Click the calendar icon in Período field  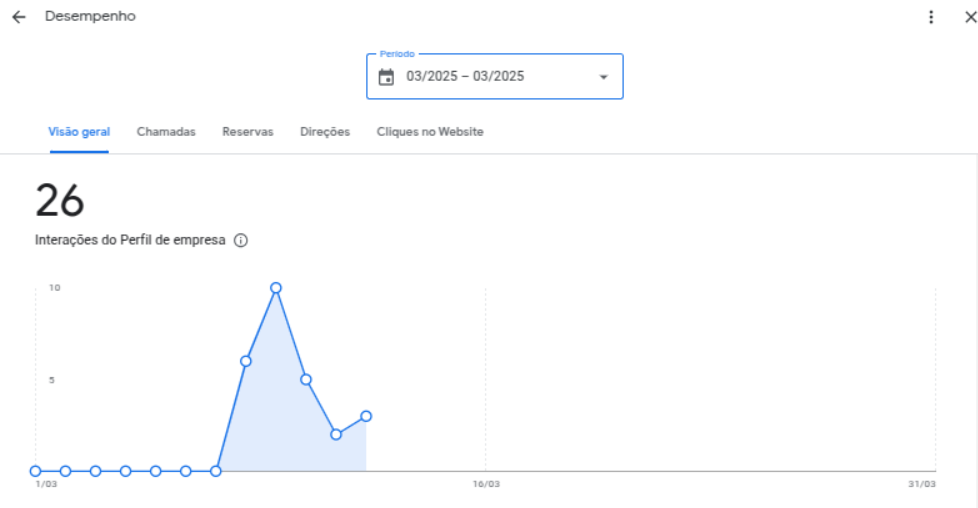point(386,77)
